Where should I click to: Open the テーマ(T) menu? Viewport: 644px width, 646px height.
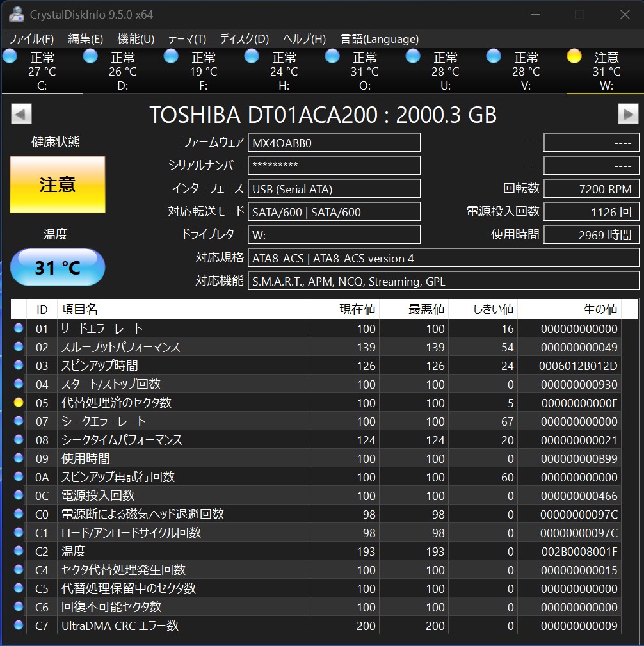(x=187, y=39)
